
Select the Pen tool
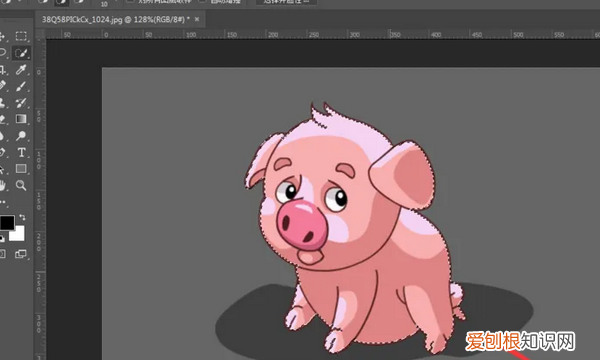[2, 152]
